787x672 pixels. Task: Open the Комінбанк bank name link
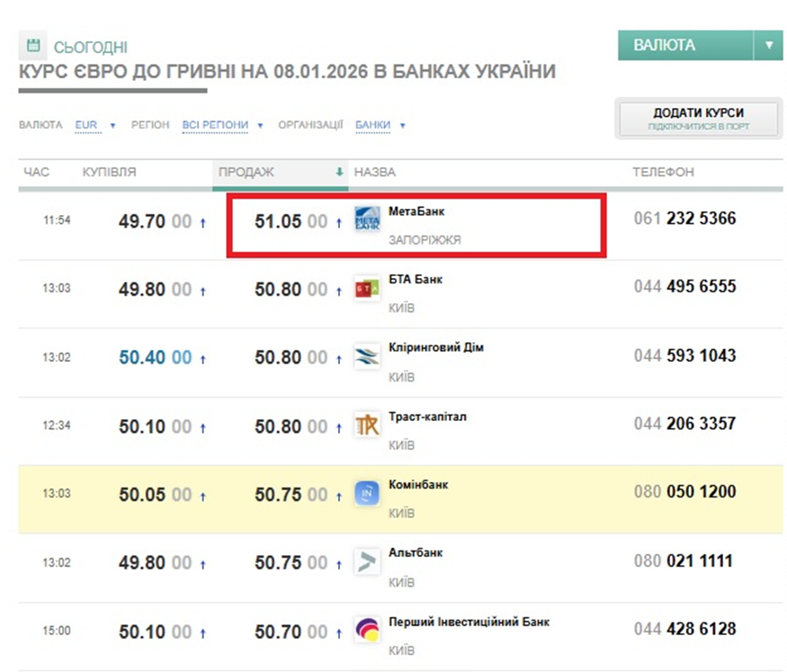point(418,485)
